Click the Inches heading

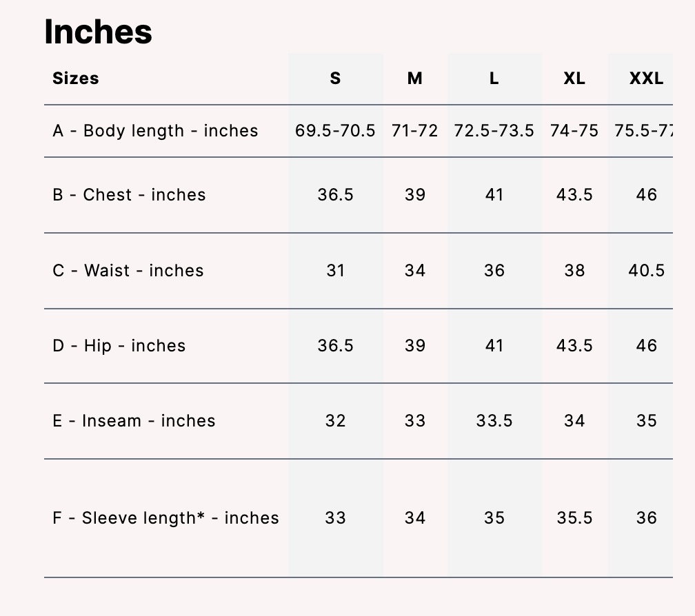98,32
